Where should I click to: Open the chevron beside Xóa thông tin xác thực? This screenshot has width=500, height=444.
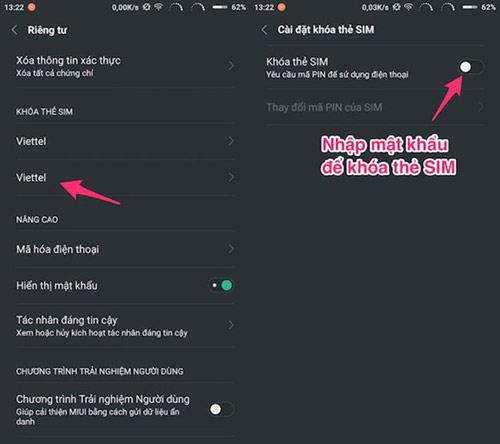click(x=231, y=66)
